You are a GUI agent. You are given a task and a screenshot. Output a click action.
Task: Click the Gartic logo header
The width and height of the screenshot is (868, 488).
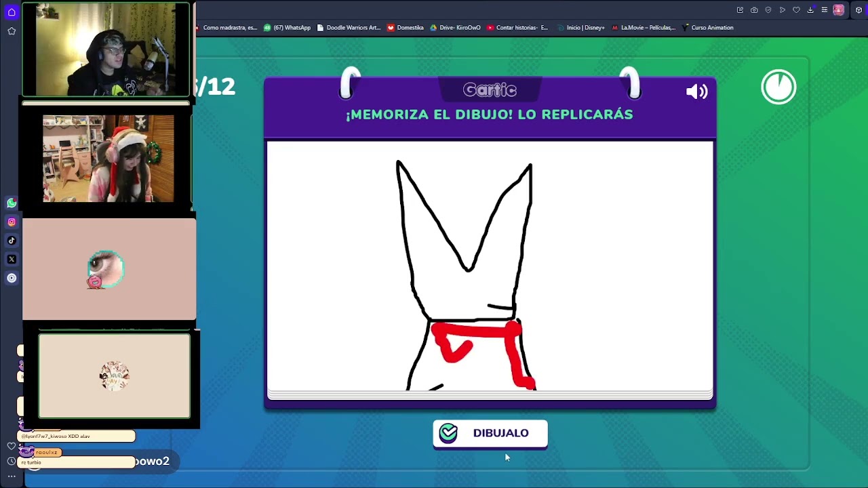pos(490,90)
